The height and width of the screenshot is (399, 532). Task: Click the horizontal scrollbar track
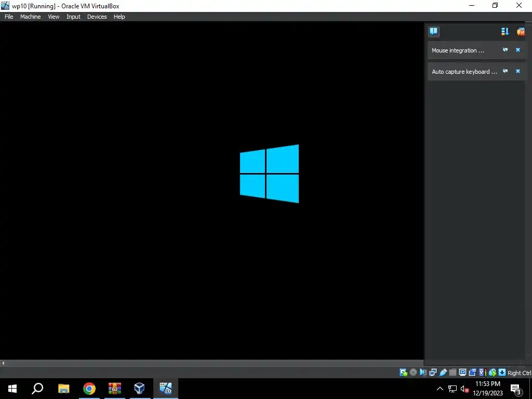pyautogui.click(x=215, y=363)
